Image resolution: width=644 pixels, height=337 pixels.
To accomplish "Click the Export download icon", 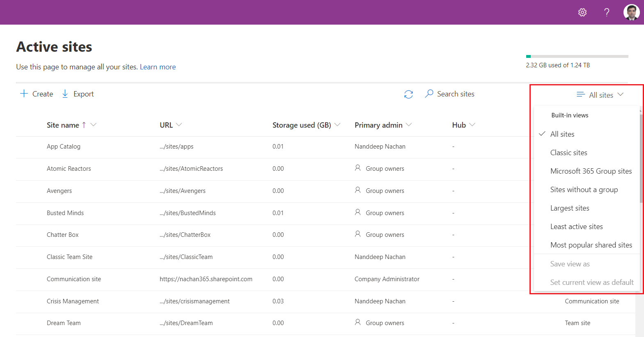I will (65, 94).
